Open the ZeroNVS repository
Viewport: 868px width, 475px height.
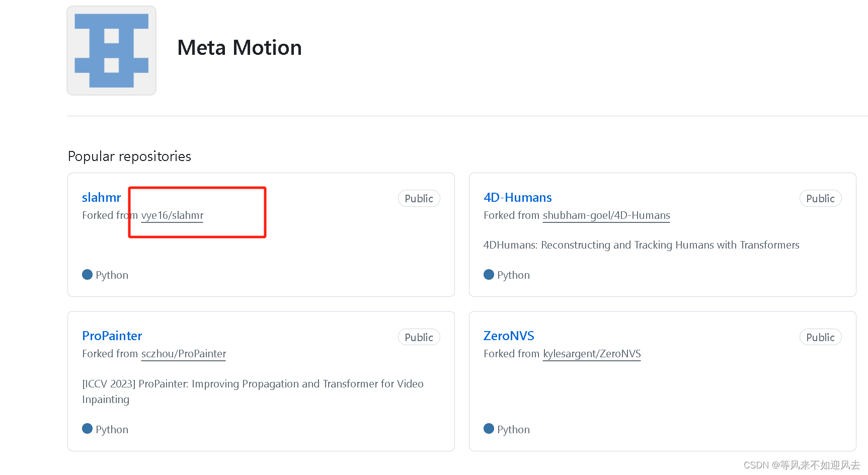[x=508, y=336]
